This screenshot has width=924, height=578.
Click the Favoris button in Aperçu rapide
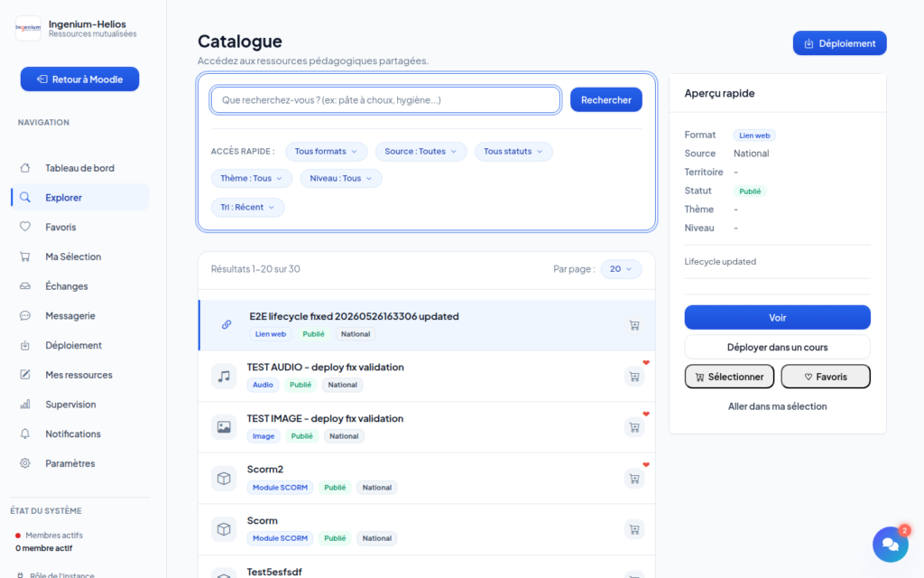(826, 377)
